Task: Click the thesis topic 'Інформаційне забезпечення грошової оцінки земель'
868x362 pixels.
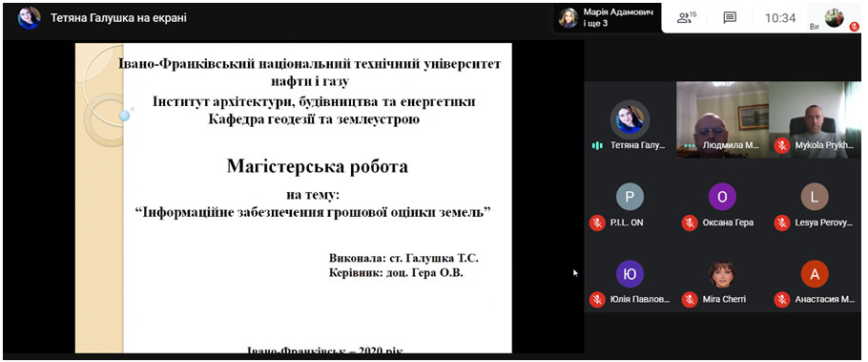Action: pyautogui.click(x=314, y=212)
